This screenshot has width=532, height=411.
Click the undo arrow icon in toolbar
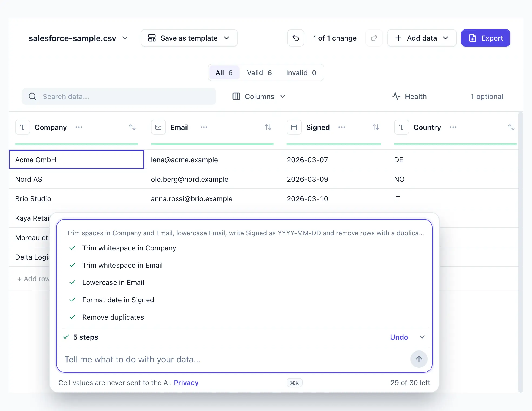tap(296, 38)
